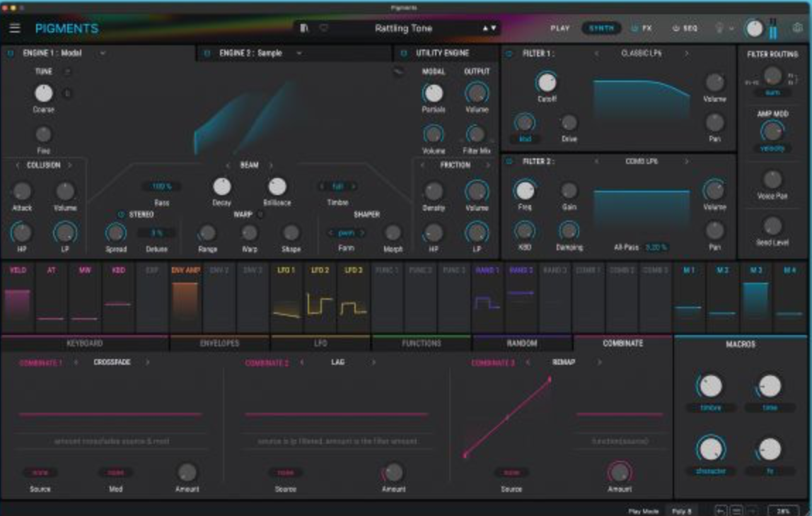
Task: Open Combinate 1 Mod selector
Action: 115,472
